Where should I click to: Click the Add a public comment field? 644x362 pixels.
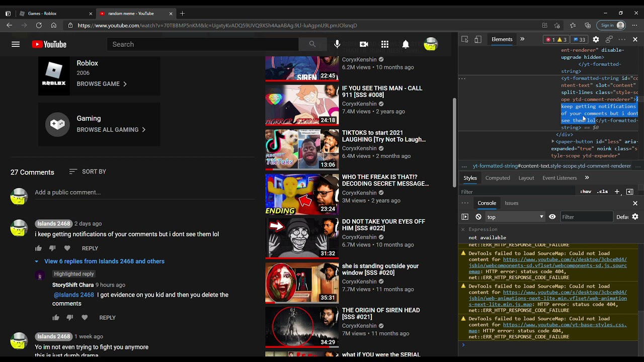145,193
